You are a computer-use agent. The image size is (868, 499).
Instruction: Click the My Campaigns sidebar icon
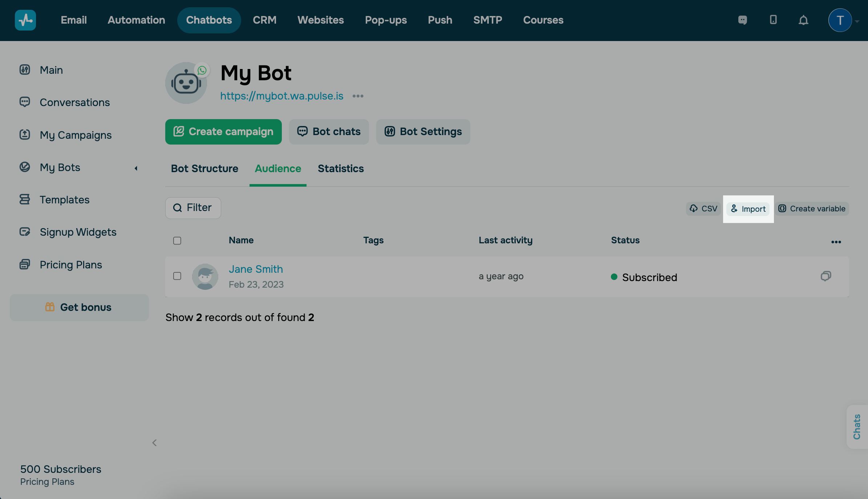[x=25, y=135]
